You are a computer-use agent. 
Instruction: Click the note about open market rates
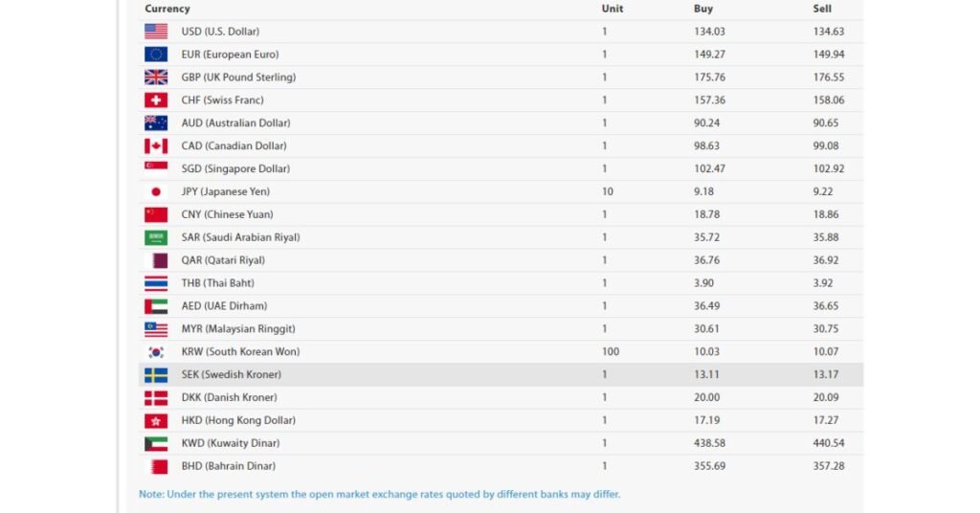(379, 494)
